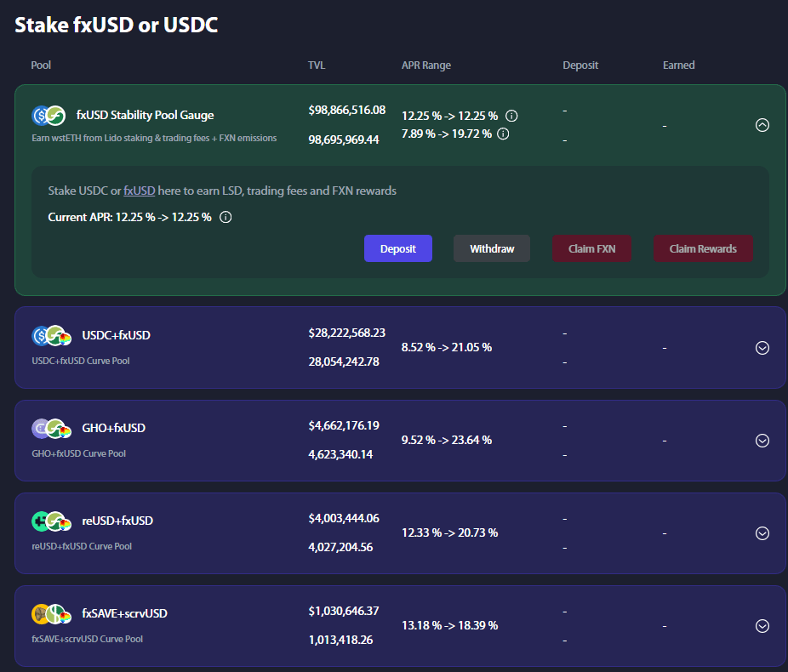Click 'fxSAVE+scrvUSD Curve Pool' subtitle
This screenshot has height=672, width=788.
[x=88, y=639]
